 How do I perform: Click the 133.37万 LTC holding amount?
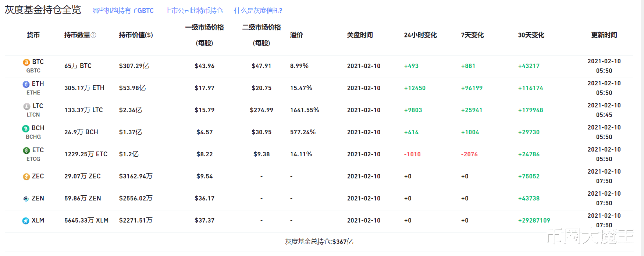[83, 110]
